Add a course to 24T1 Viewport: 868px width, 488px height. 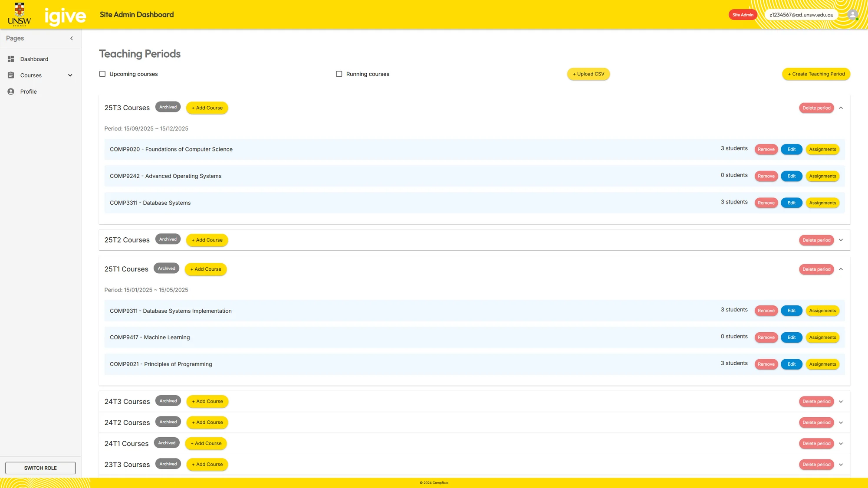[x=206, y=443]
